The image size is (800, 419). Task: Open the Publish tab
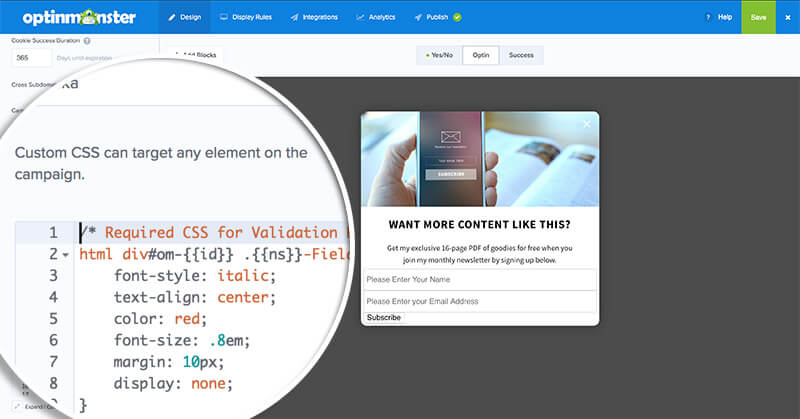(437, 17)
